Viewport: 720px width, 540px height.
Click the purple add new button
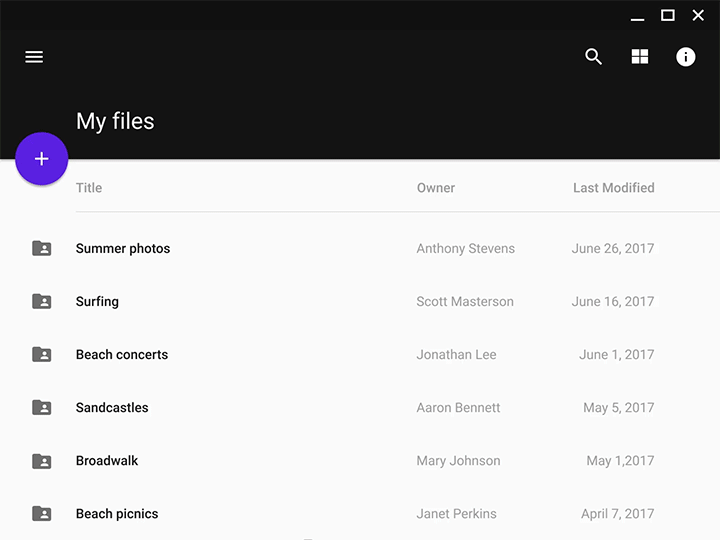coord(42,159)
